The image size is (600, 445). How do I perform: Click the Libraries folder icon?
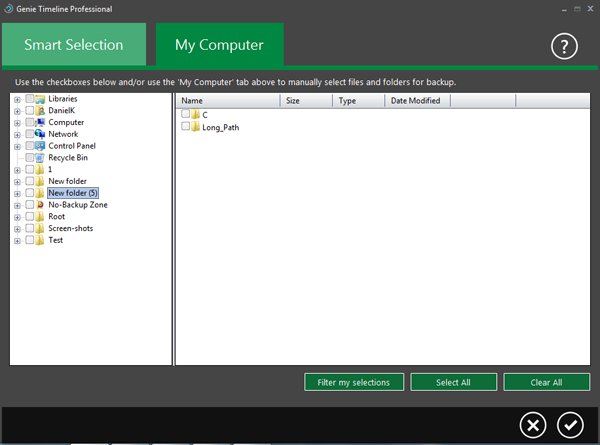pyautogui.click(x=40, y=99)
